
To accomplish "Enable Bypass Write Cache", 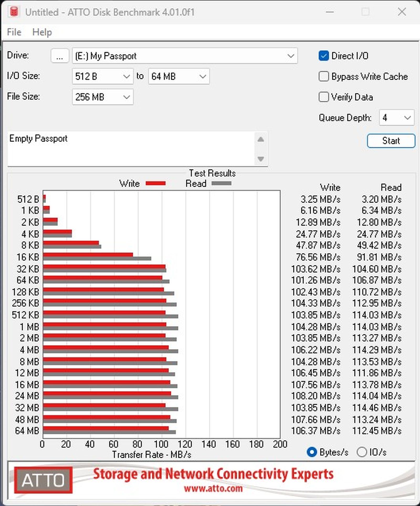I will (323, 76).
